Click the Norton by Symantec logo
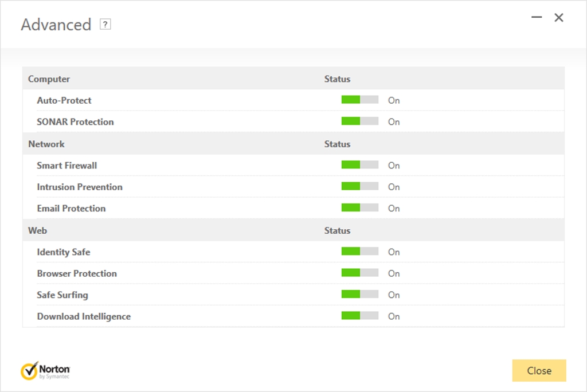 45,371
